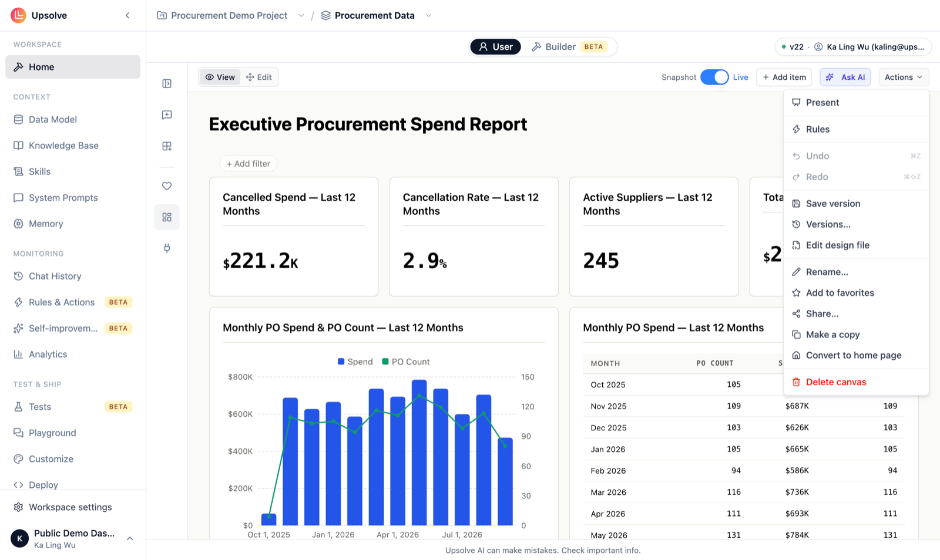Go to Knowledge Base
This screenshot has width=940, height=560.
coord(73,146)
